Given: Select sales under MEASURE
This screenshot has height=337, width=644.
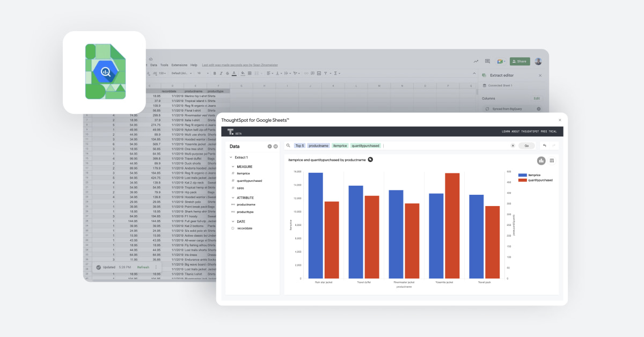Looking at the screenshot, I should (240, 188).
